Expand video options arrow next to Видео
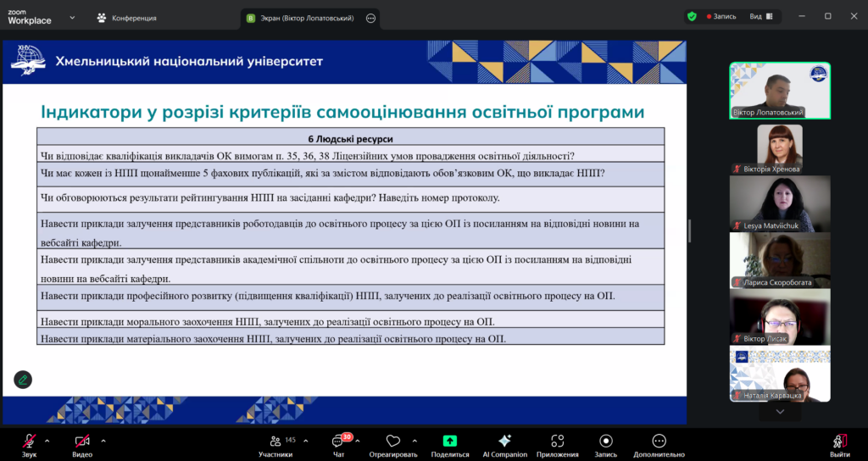868x461 pixels. pos(103,441)
